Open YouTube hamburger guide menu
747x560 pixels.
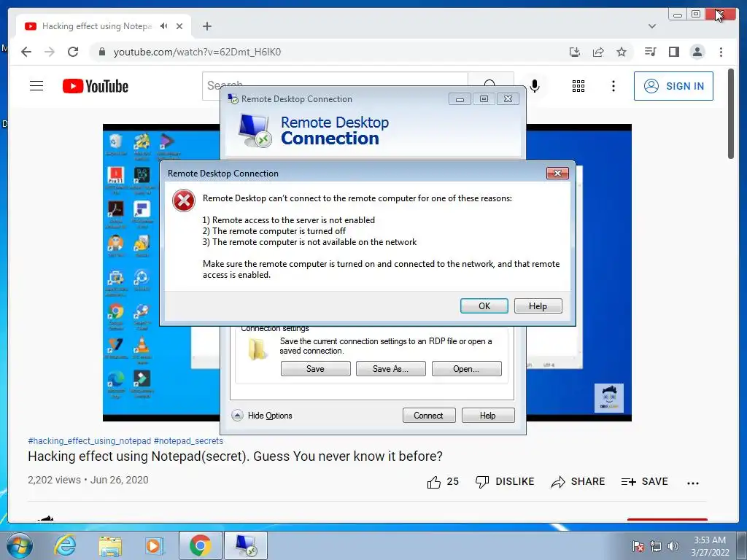click(36, 86)
